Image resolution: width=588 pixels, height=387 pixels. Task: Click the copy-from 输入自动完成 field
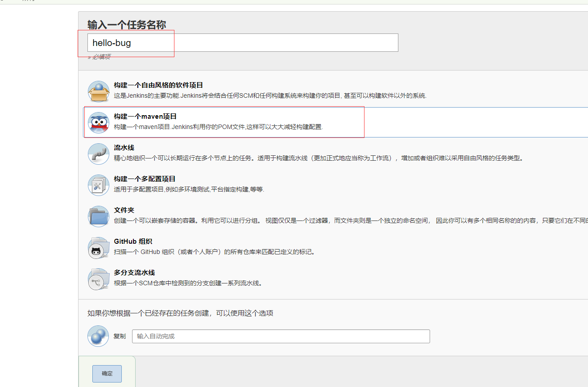point(281,336)
